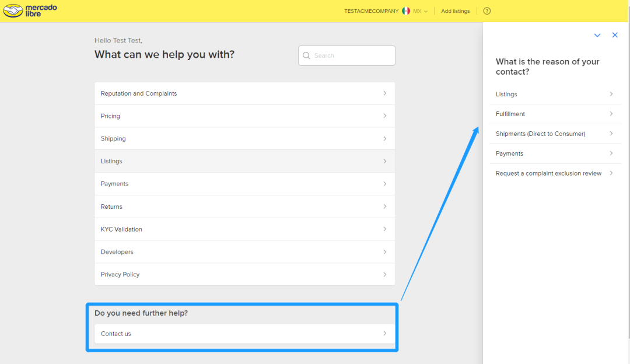
Task: Open the help question mark icon
Action: click(487, 11)
